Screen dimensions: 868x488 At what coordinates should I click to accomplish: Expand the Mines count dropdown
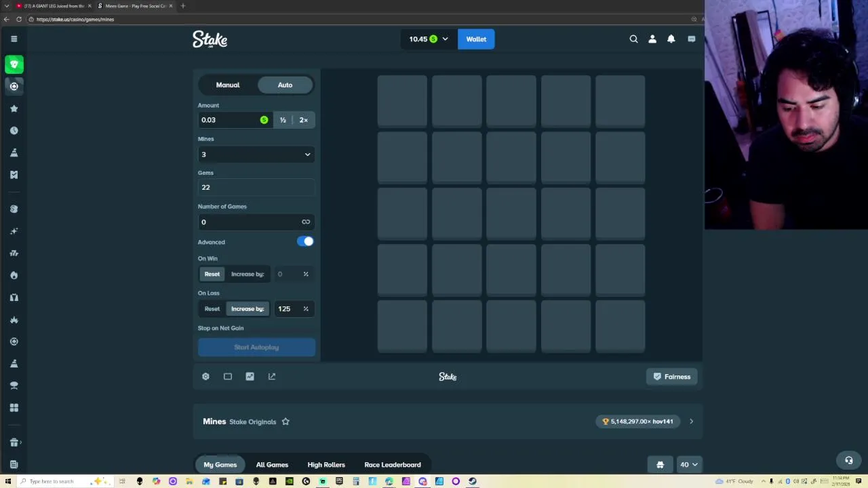coord(256,155)
